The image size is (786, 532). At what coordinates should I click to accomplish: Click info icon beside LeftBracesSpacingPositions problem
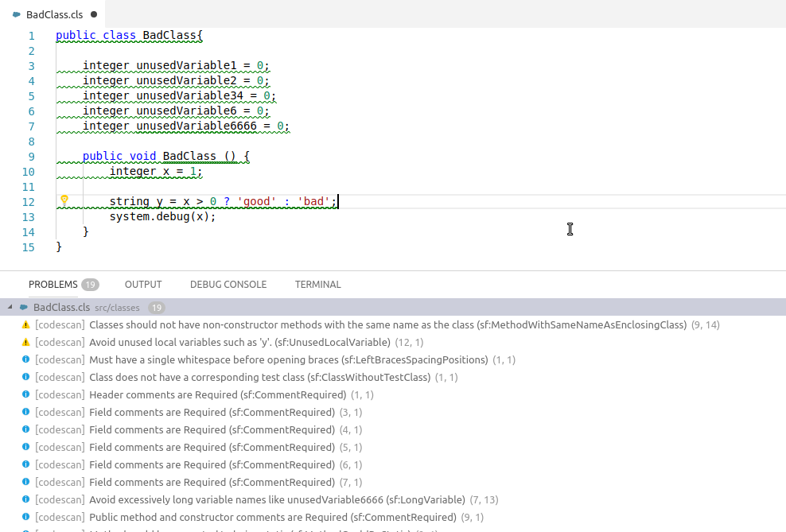coord(26,359)
